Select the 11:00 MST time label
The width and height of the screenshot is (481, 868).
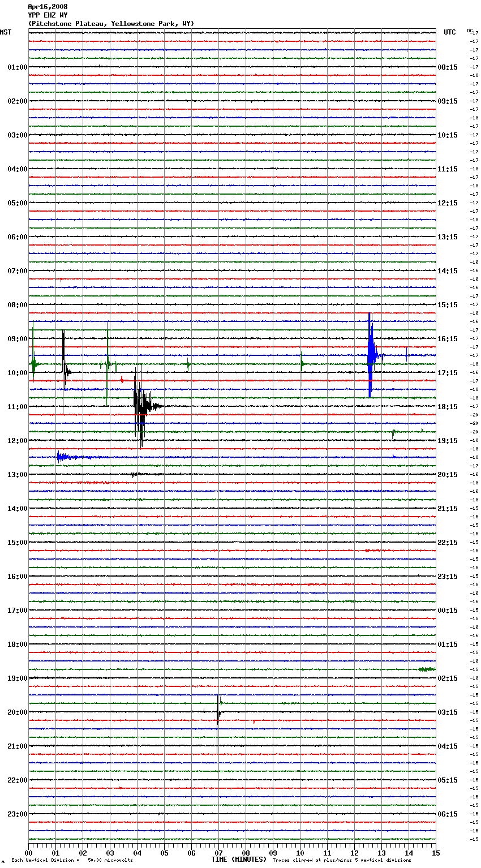(18, 407)
